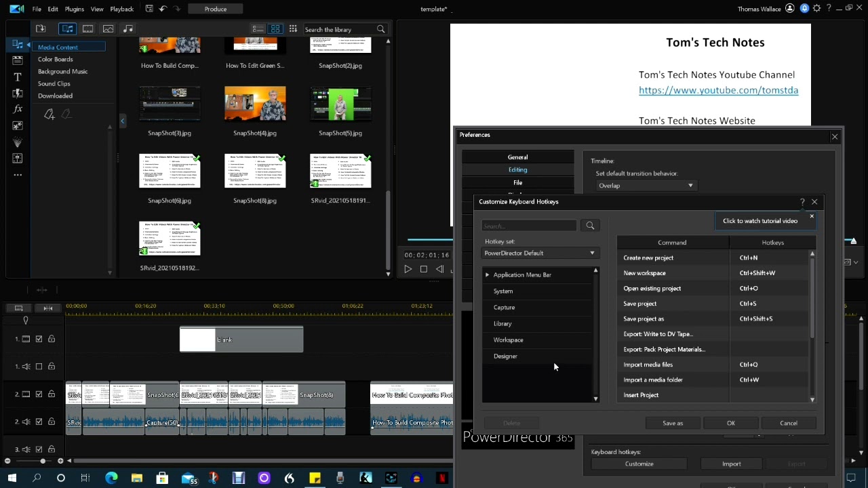
Task: Open the File menu
Action: point(37,9)
